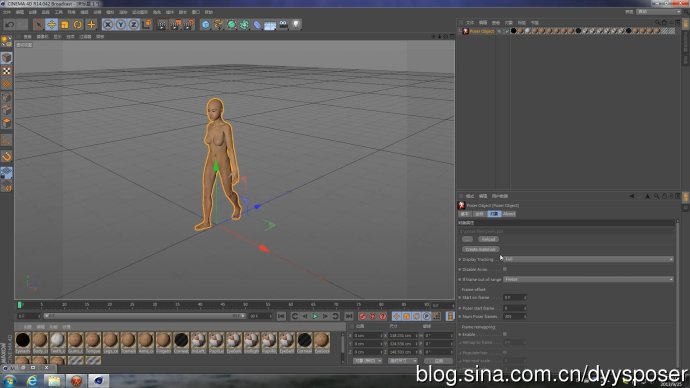Open the size mode dropdown below size fields
This screenshot has height=388, width=690.
(x=403, y=361)
